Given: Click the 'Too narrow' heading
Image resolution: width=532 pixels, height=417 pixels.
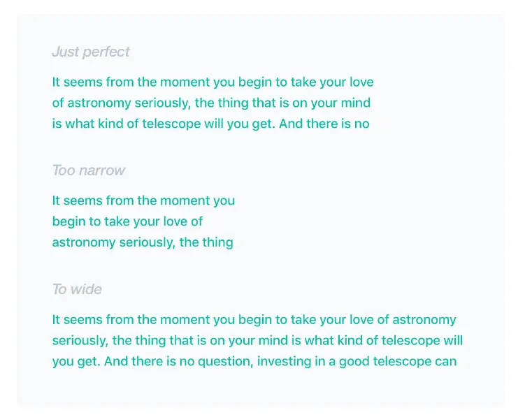Looking at the screenshot, I should tap(89, 170).
